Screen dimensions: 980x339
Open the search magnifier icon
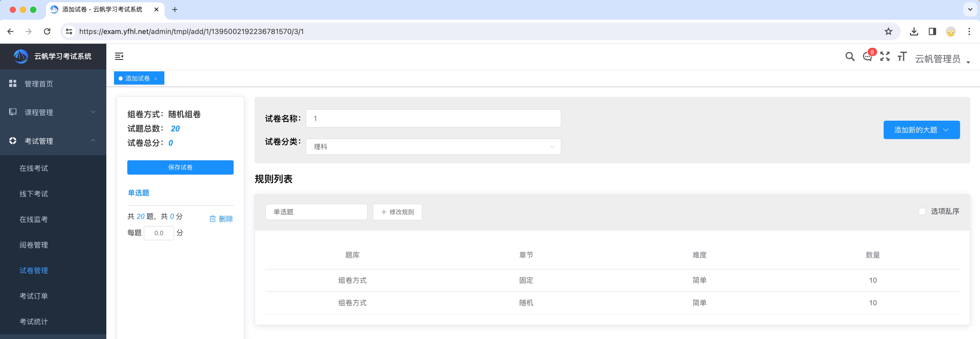(849, 57)
